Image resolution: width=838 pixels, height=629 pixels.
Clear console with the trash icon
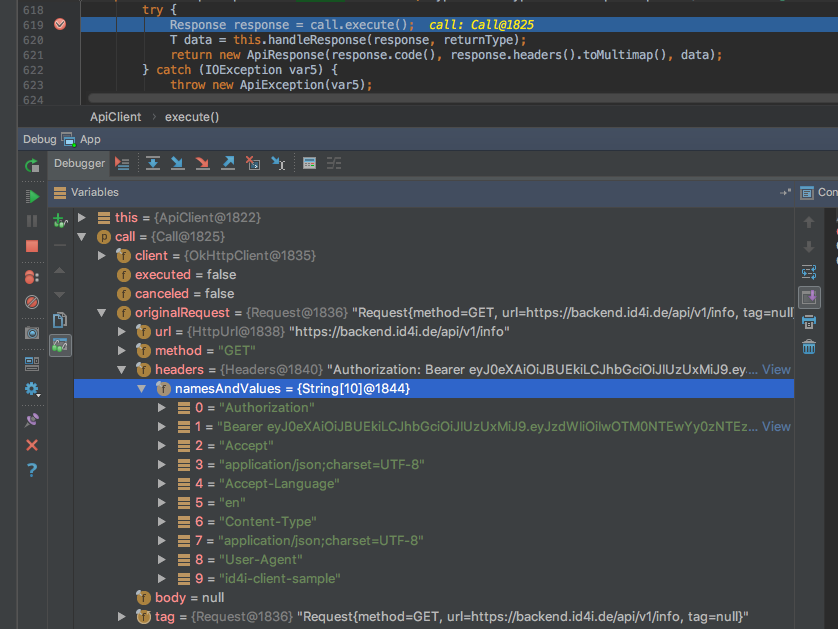[809, 347]
